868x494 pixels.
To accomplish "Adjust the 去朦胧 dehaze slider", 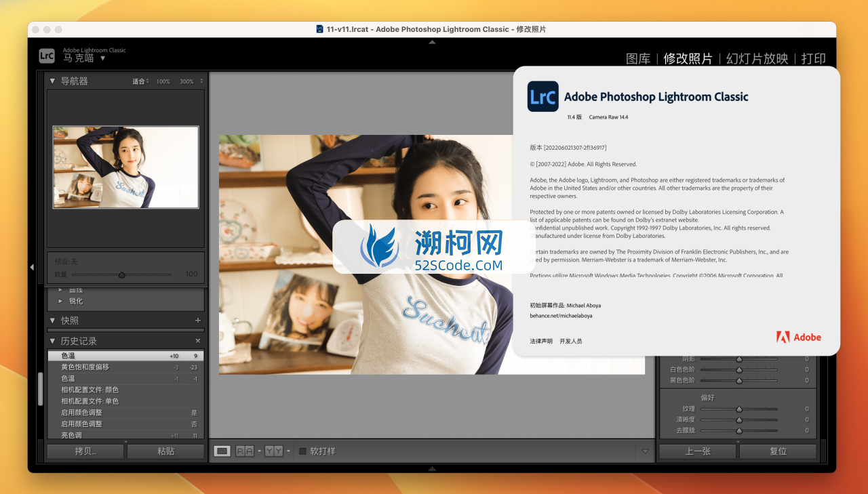I will (739, 430).
